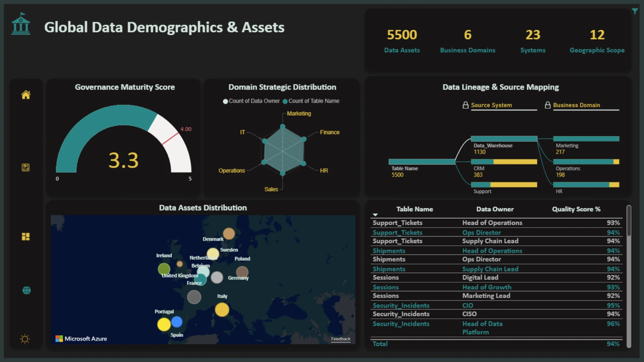The image size is (644, 362).
Task: Open the Home page icon in sidebar
Action: (x=26, y=95)
